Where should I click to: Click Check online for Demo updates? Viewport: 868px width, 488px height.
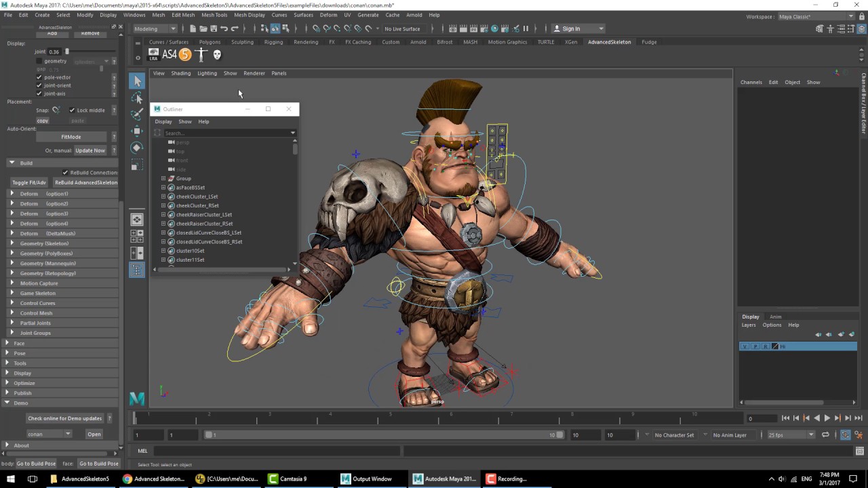64,418
